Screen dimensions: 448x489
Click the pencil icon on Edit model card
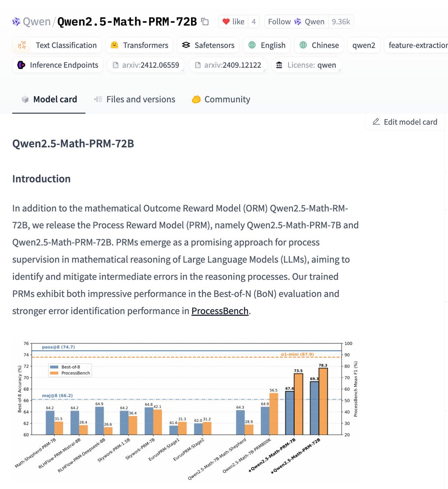pos(376,121)
